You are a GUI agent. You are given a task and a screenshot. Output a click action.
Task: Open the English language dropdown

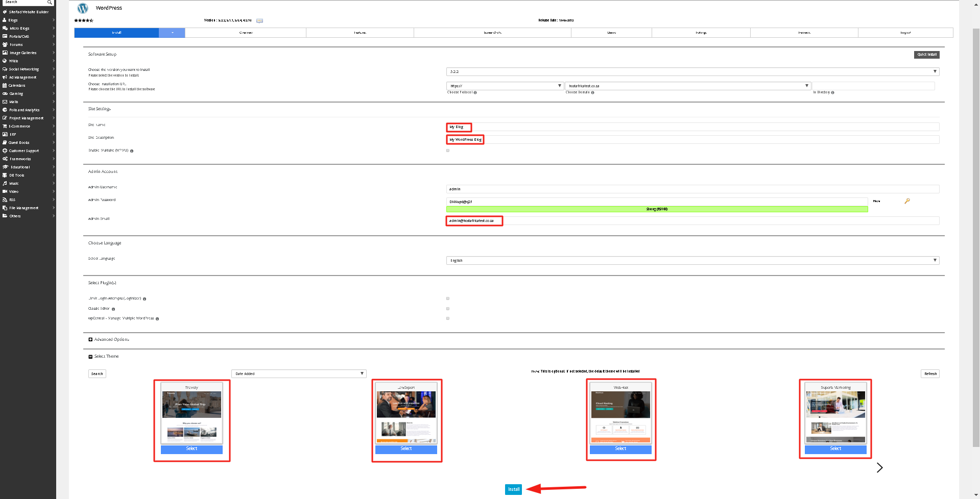(692, 260)
